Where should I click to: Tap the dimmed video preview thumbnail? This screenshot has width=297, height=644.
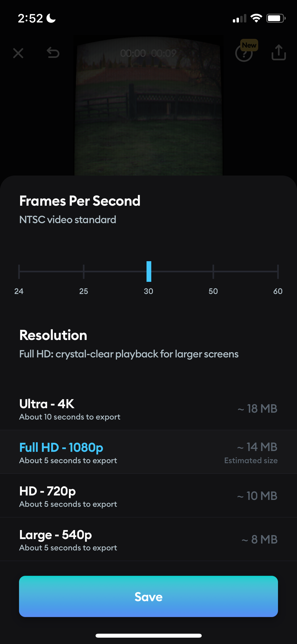[148, 106]
